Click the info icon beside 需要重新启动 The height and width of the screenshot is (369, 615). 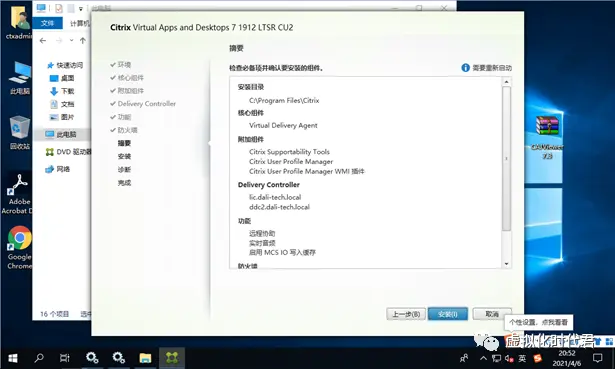click(x=466, y=68)
